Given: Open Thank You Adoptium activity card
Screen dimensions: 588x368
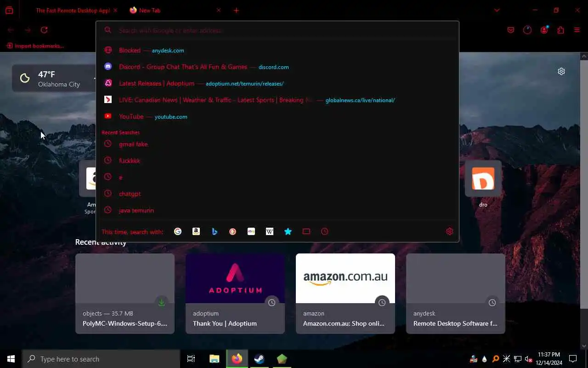Looking at the screenshot, I should click(235, 293).
